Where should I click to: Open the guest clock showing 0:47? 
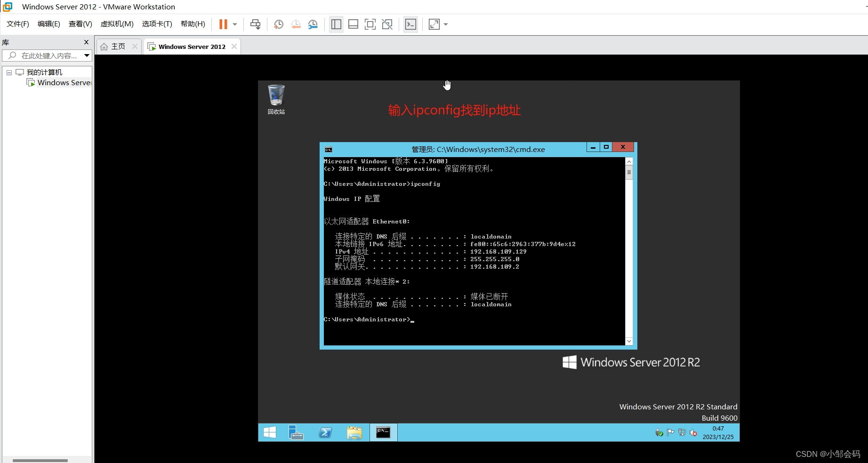(x=718, y=433)
